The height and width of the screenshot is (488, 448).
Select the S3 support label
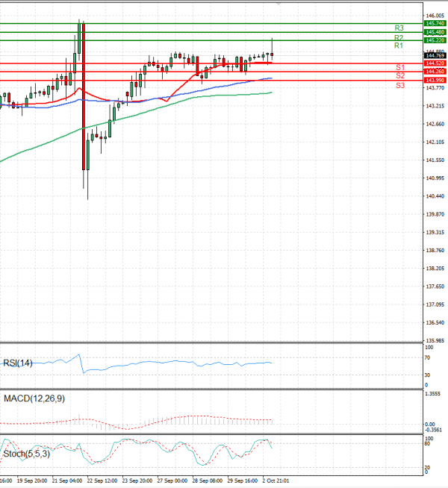tap(400, 85)
